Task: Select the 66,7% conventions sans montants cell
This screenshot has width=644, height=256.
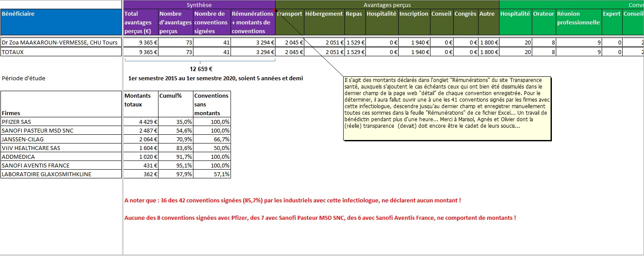Action: click(x=212, y=139)
